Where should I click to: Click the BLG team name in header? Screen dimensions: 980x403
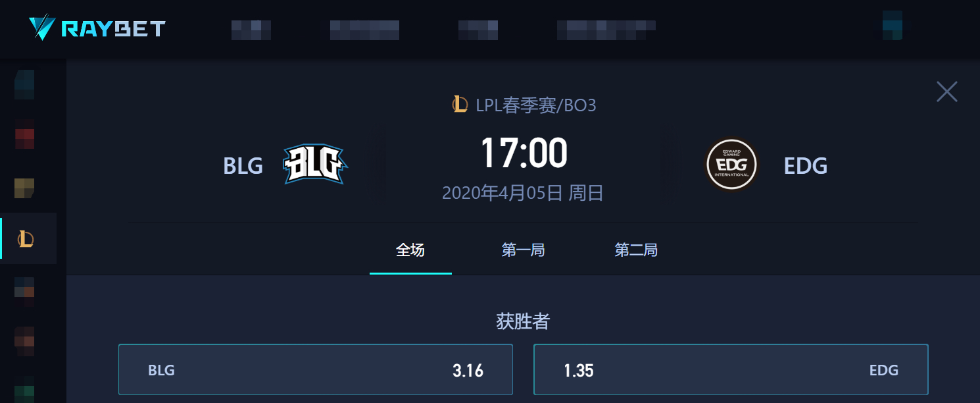pos(243,166)
